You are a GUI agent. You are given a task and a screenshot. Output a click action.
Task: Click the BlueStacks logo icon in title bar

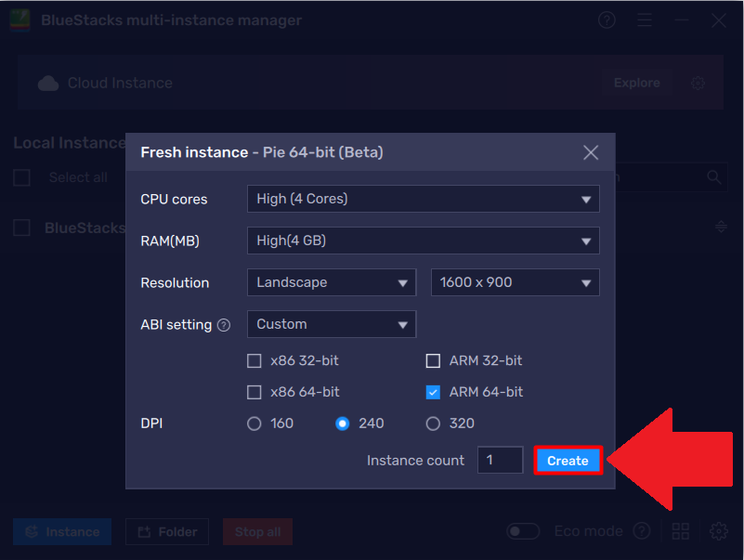pyautogui.click(x=20, y=20)
